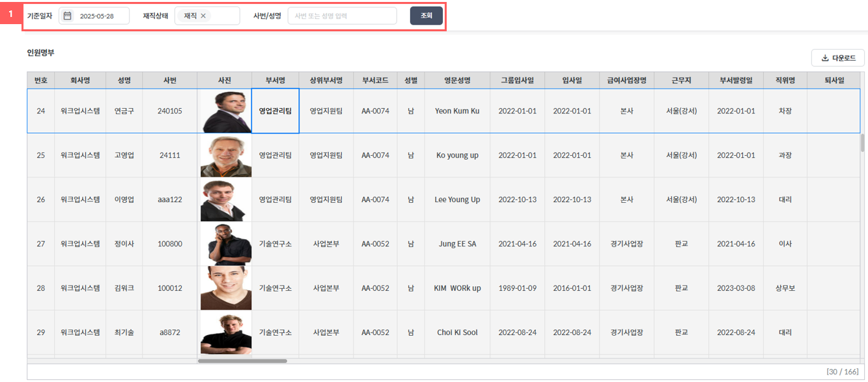Viewport: 868px width, 382px height.
Task: Click employee number 24111
Action: (170, 155)
